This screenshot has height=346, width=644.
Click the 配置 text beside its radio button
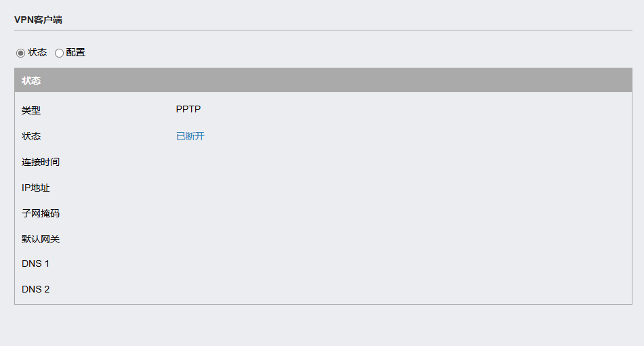[x=75, y=53]
